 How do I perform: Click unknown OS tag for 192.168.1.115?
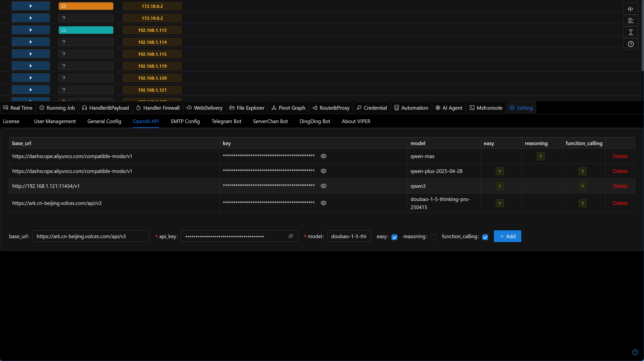coord(86,54)
